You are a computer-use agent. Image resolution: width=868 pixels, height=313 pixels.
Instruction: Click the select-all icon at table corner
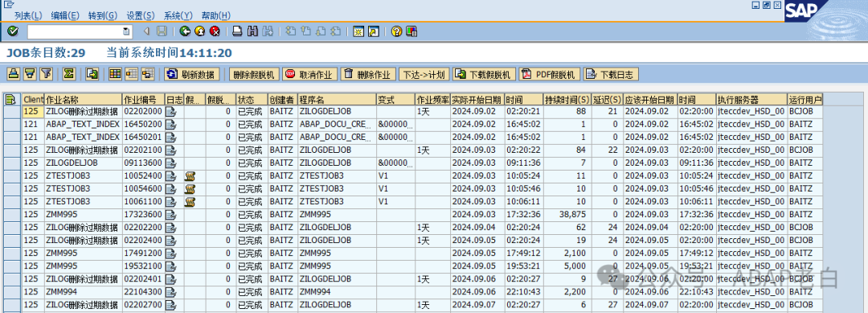pos(10,100)
